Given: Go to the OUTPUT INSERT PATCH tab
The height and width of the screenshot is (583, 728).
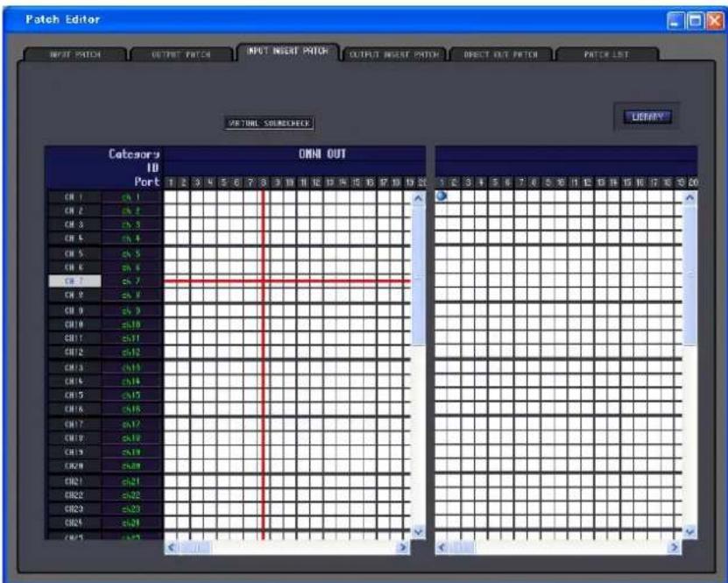Looking at the screenshot, I should [394, 54].
